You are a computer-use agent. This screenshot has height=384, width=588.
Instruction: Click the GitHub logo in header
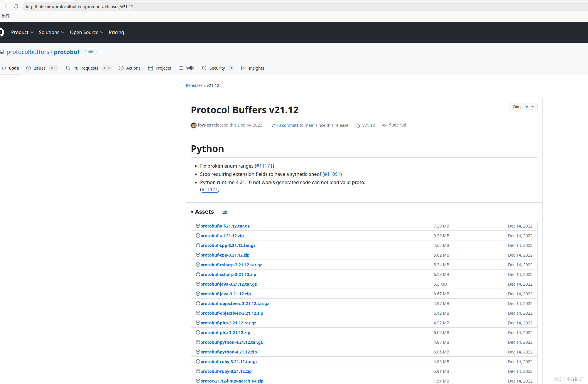click(1, 32)
